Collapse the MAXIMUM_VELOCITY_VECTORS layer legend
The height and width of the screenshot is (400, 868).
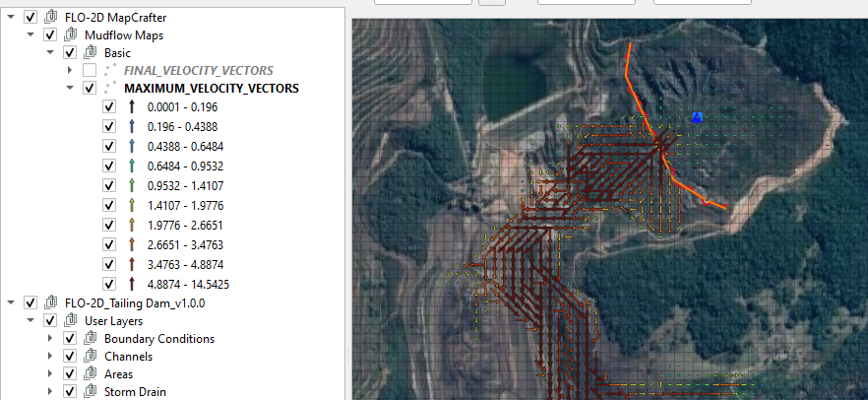tap(70, 88)
